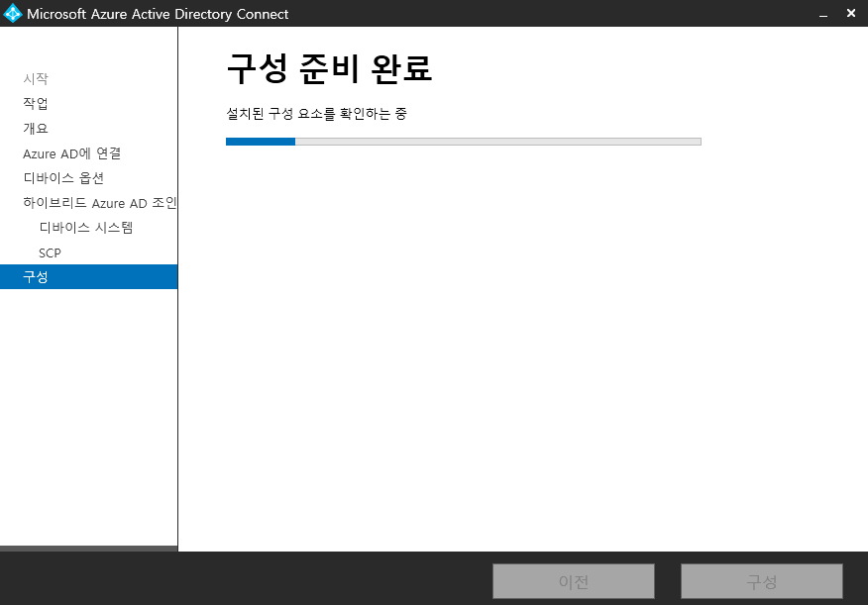Select the highlighted 구성 step in sidebar
Image resolution: width=868 pixels, height=605 pixels.
88,276
